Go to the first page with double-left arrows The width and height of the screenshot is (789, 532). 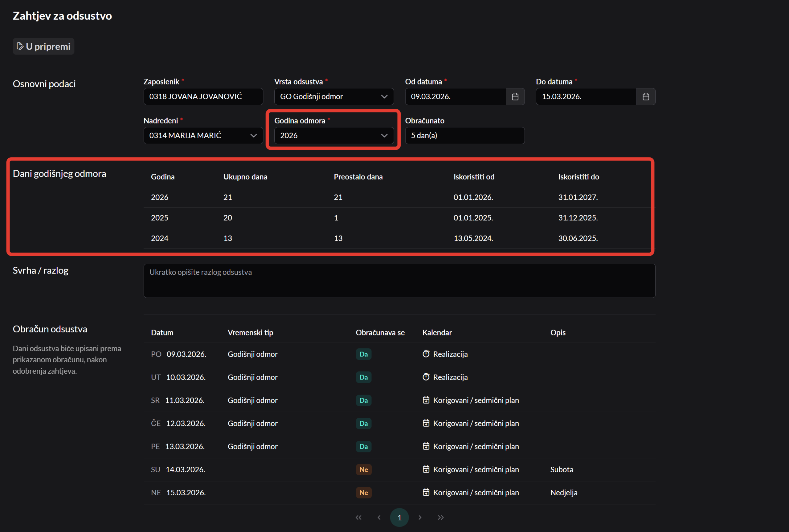pos(358,518)
